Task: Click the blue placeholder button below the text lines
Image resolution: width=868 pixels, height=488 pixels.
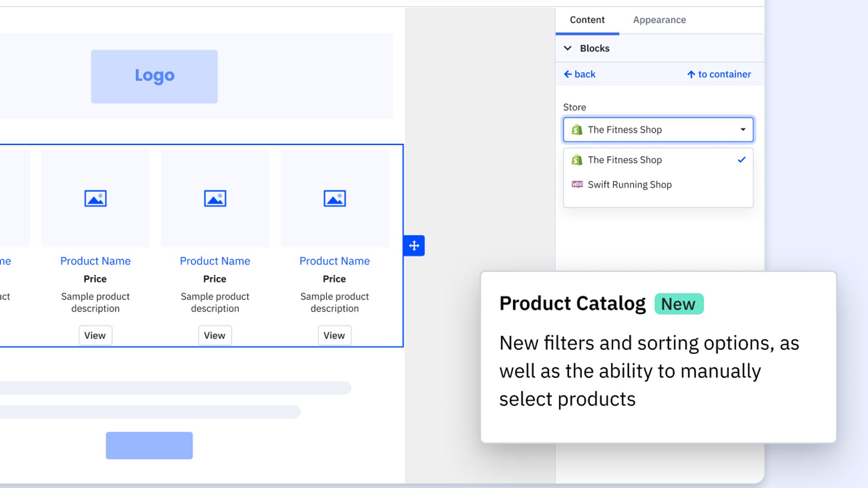Action: pos(149,446)
